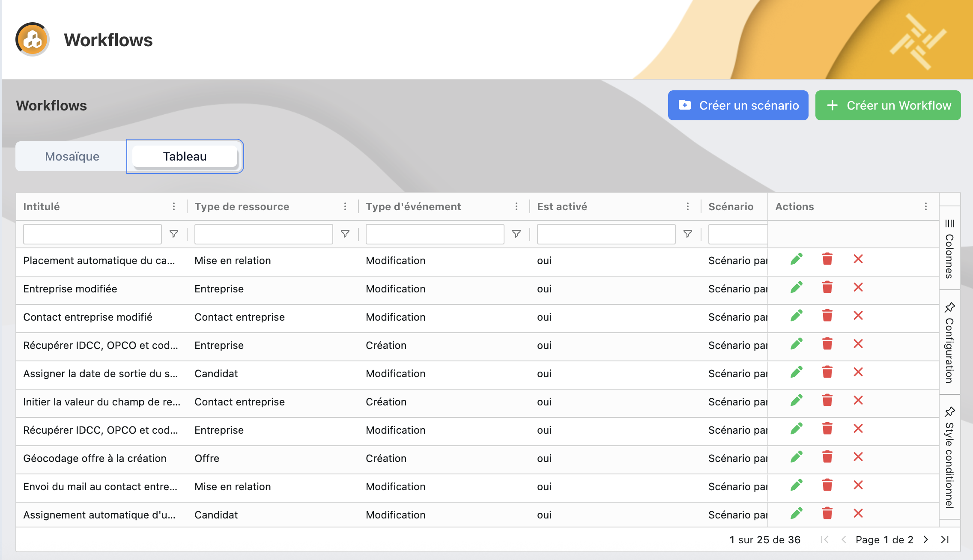Delete the Assignement automatique row with trash icon
The image size is (973, 560).
pos(827,514)
